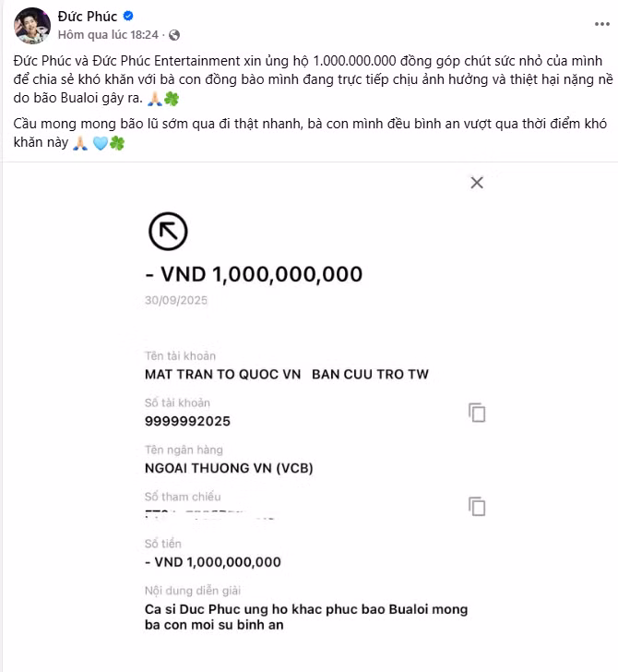Click the bank name NGOAI THUONG VN (VCB)
618x672 pixels.
point(229,468)
